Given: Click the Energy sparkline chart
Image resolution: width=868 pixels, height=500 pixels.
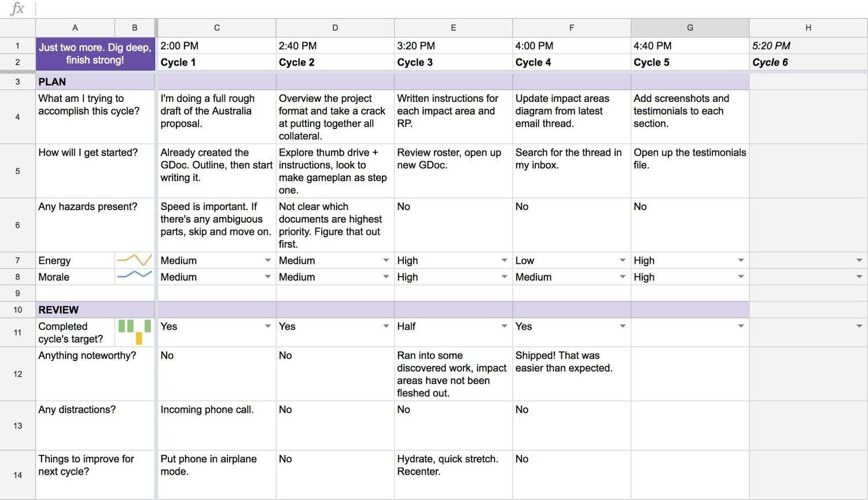Looking at the screenshot, I should 135,260.
